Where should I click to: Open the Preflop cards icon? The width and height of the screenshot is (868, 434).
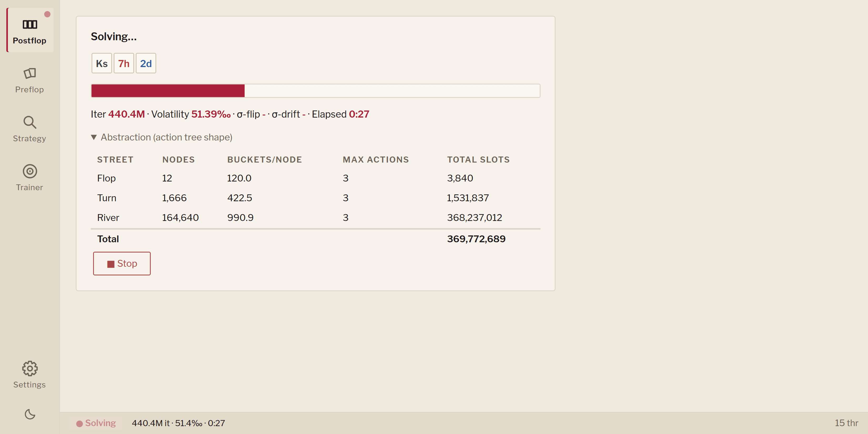point(30,73)
